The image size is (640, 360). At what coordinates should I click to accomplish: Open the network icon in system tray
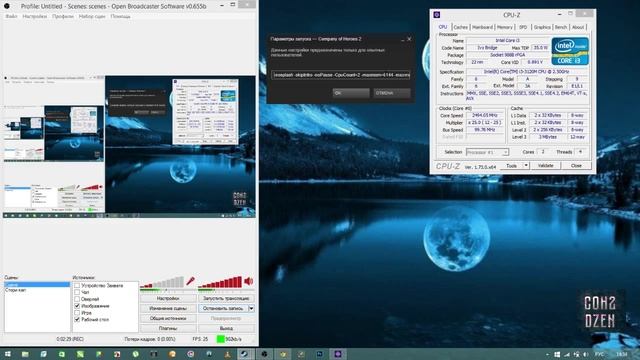[567, 354]
